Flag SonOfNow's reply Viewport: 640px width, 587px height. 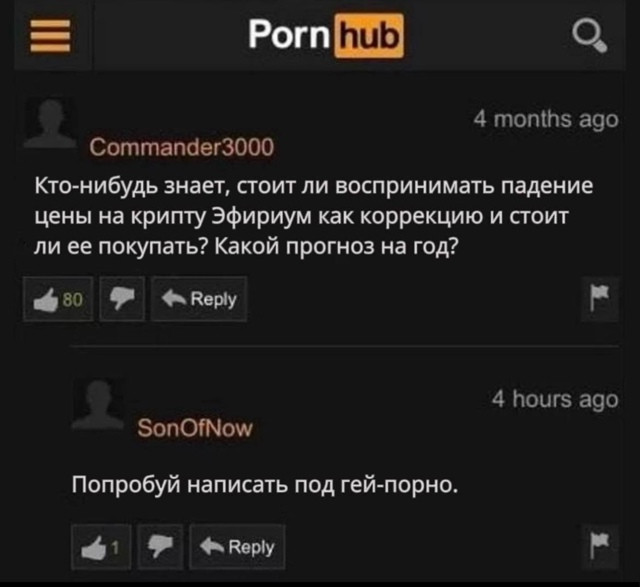pyautogui.click(x=600, y=547)
